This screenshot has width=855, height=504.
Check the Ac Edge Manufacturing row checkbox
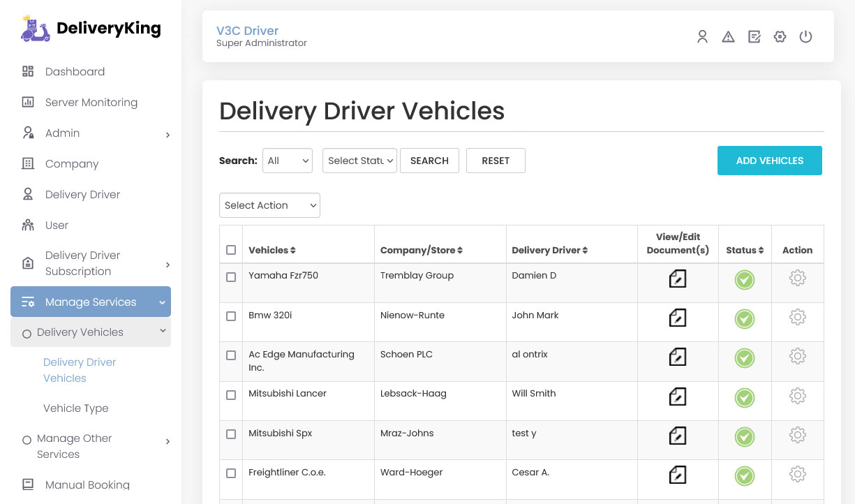(x=231, y=355)
